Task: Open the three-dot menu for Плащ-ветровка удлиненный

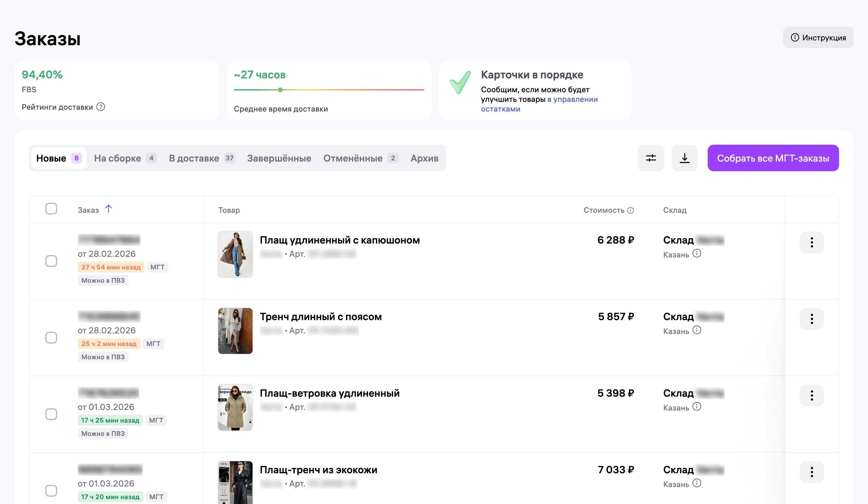Action: tap(812, 395)
